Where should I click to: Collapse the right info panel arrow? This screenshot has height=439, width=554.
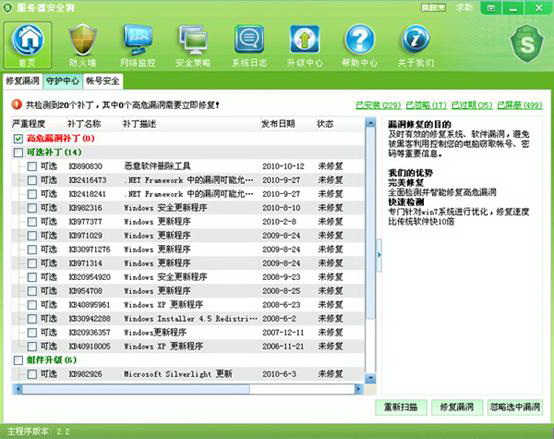click(379, 255)
